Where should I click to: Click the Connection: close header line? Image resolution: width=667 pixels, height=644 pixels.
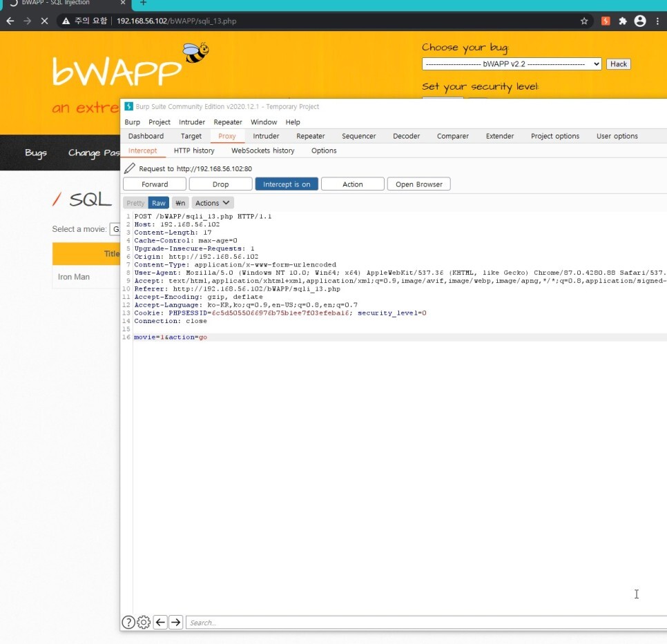click(x=171, y=321)
